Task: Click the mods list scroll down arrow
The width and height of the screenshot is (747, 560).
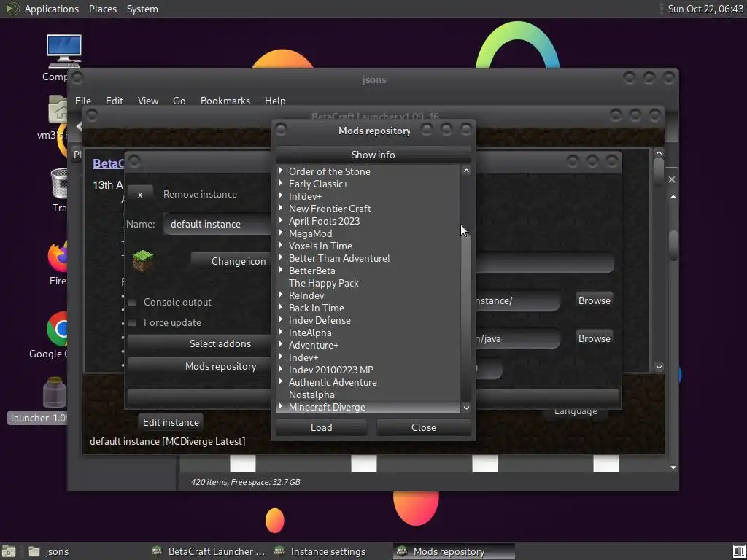Action: (466, 408)
